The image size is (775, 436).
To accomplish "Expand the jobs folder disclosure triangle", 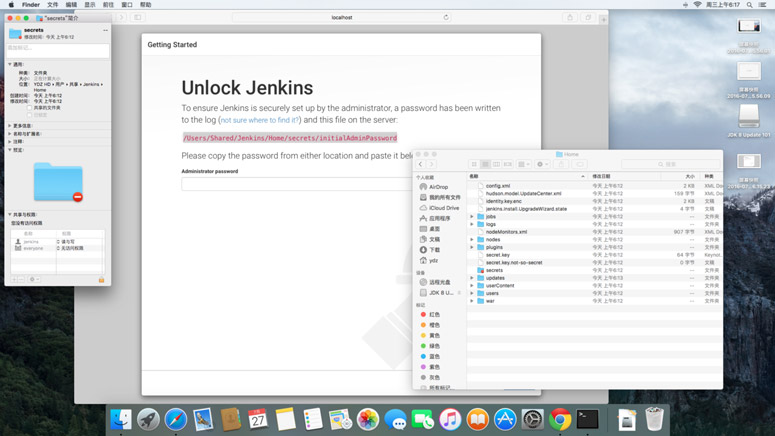I will coord(473,216).
